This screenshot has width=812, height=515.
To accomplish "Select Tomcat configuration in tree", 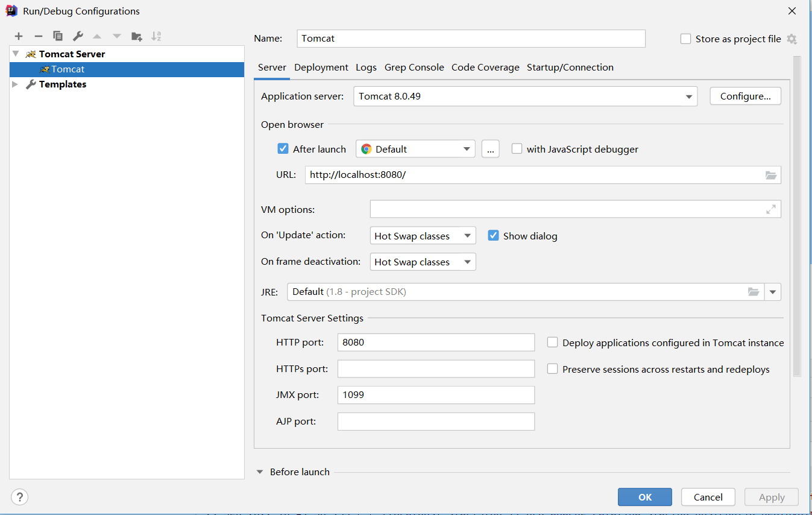I will [x=127, y=69].
